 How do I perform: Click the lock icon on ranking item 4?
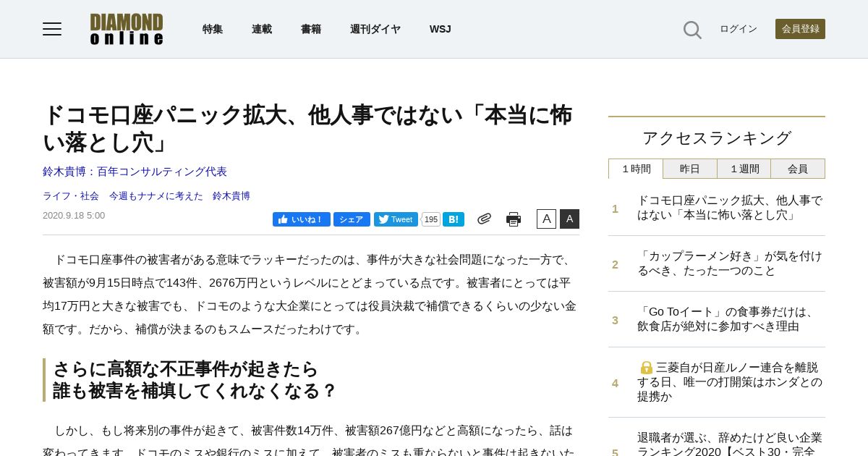click(x=647, y=368)
